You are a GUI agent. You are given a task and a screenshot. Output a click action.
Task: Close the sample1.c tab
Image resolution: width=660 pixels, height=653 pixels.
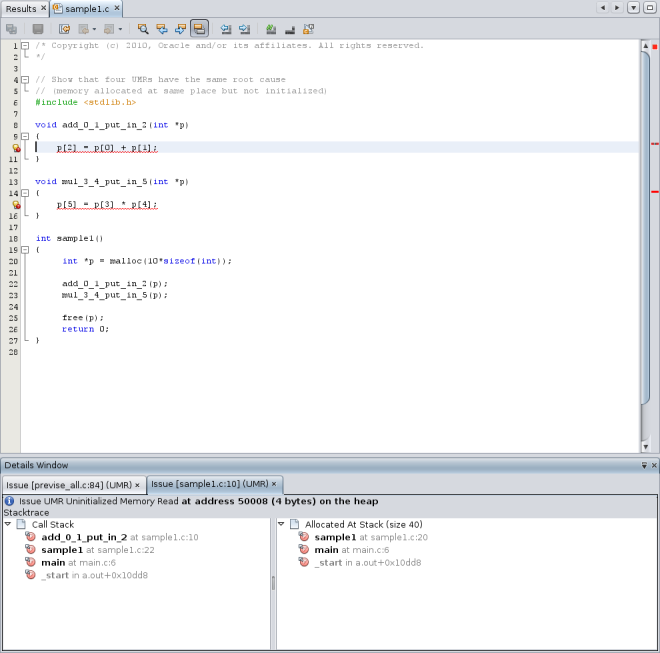tap(117, 8)
